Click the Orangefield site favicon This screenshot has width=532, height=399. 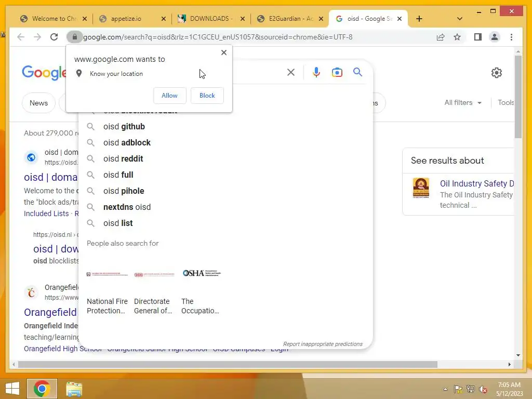click(x=31, y=292)
